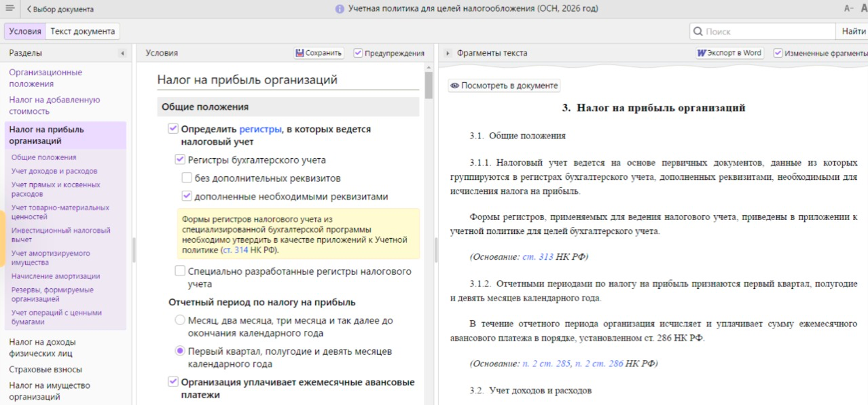Check 'без дополнительных реквизитов' option
Viewport: 868px width, 405px height.
point(187,178)
